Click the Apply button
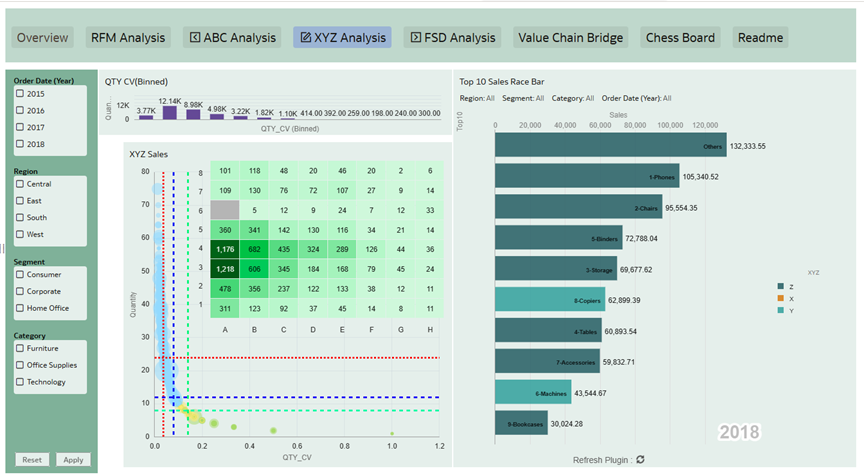Image resolution: width=864 pixels, height=475 pixels. pos(73,460)
